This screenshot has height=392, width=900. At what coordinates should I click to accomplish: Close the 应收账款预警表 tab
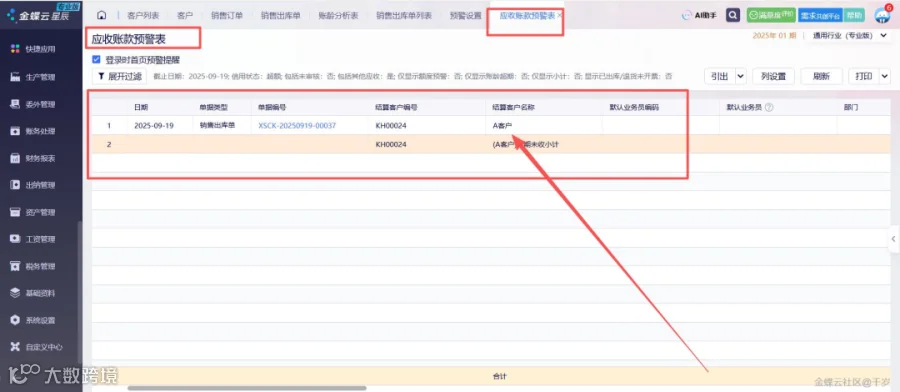point(560,15)
